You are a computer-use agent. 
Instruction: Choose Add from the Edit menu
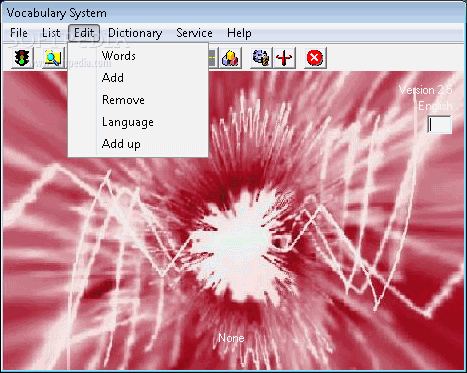138,78
